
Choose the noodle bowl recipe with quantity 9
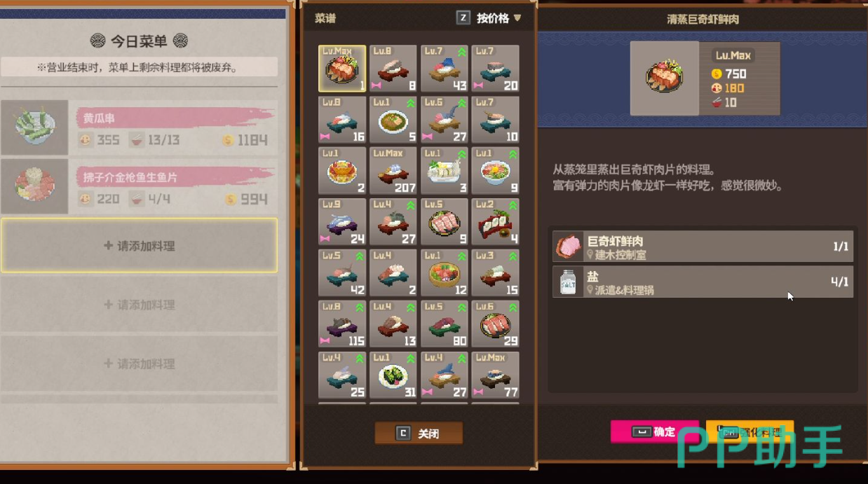496,170
